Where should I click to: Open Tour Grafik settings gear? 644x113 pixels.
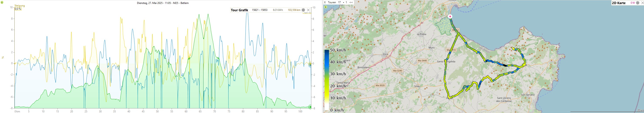pos(303,10)
